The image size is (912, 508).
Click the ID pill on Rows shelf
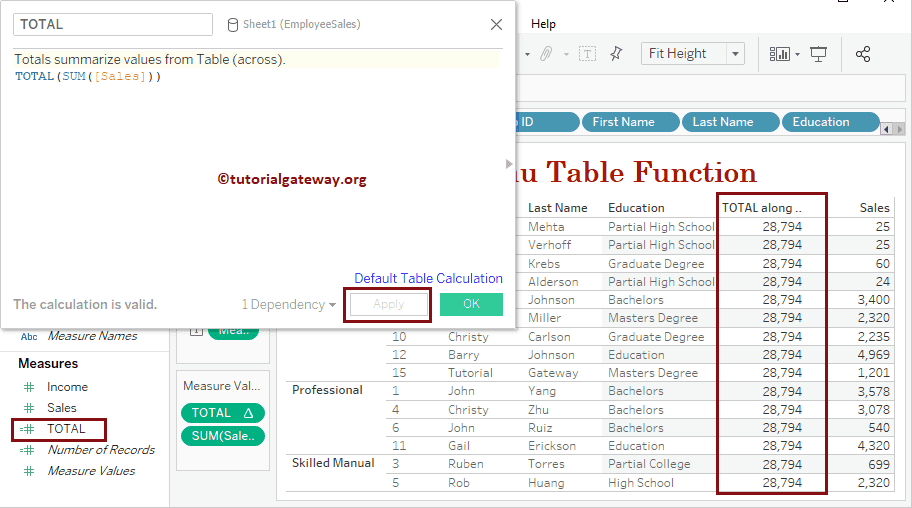[x=547, y=122]
